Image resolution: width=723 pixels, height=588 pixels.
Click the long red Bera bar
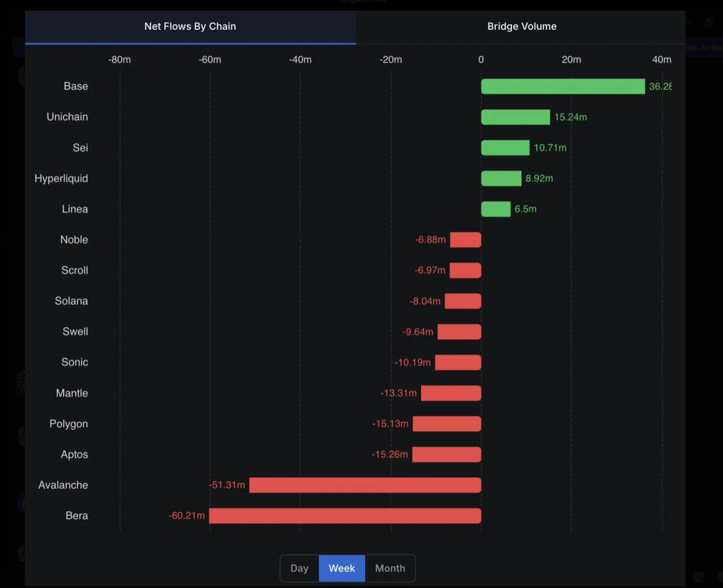coord(345,516)
